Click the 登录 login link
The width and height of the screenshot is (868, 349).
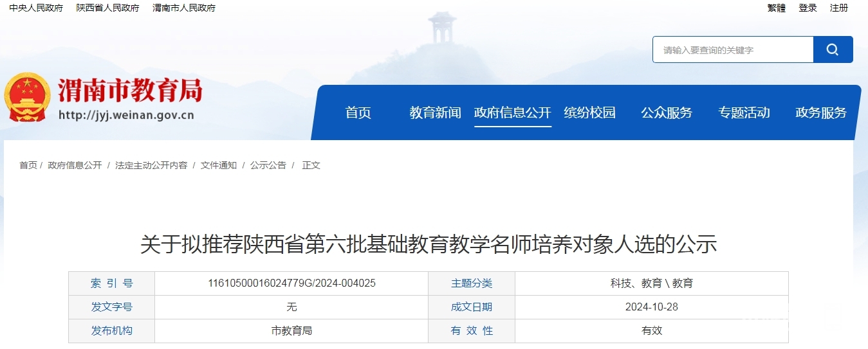click(x=808, y=8)
